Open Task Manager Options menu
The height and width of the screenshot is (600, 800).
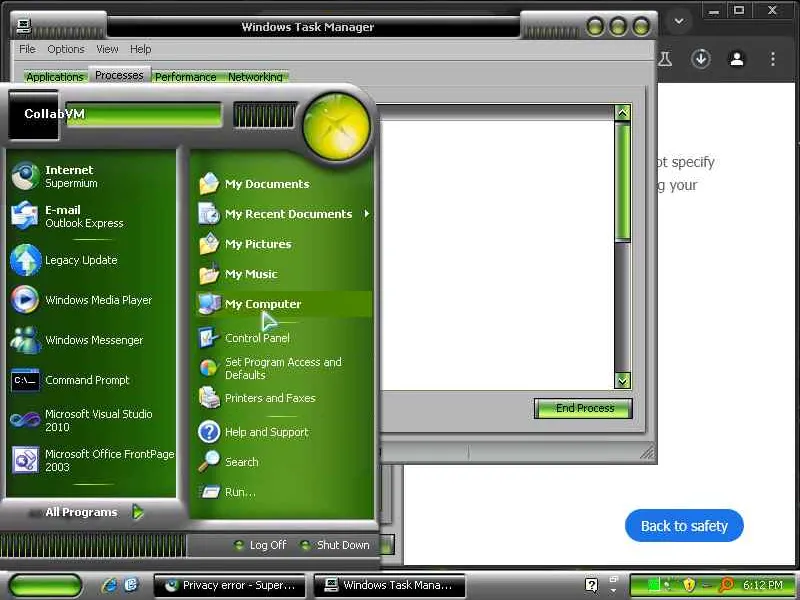tap(66, 49)
